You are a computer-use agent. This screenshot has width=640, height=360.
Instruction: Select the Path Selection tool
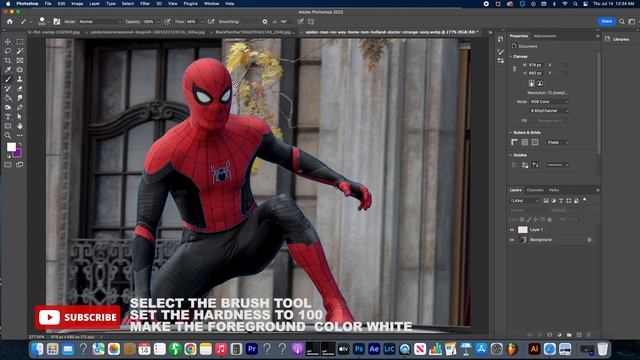(20, 117)
